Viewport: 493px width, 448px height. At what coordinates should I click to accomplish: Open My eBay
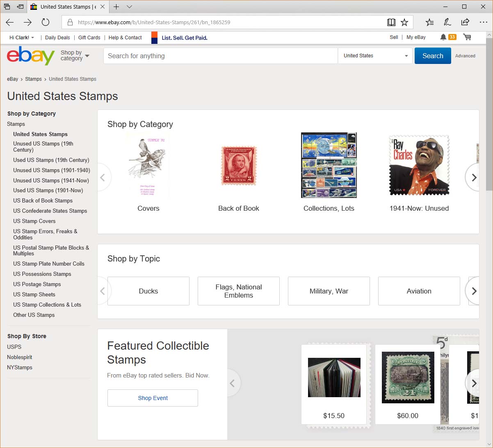click(x=416, y=37)
